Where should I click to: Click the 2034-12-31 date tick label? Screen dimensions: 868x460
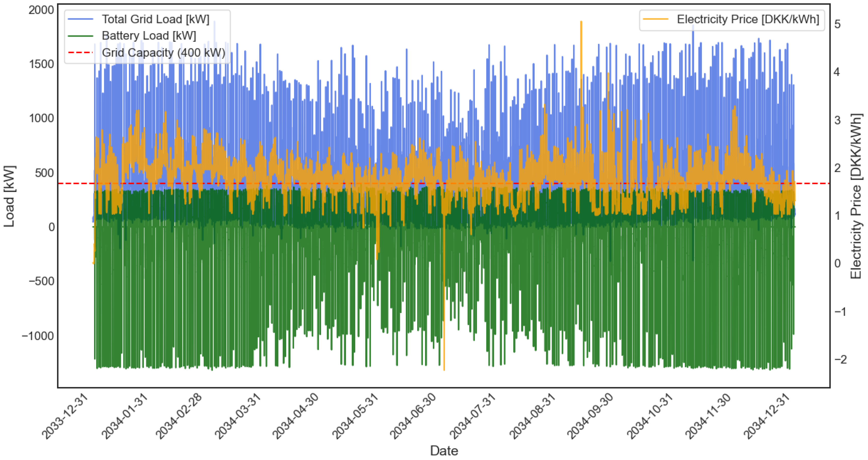(767, 416)
